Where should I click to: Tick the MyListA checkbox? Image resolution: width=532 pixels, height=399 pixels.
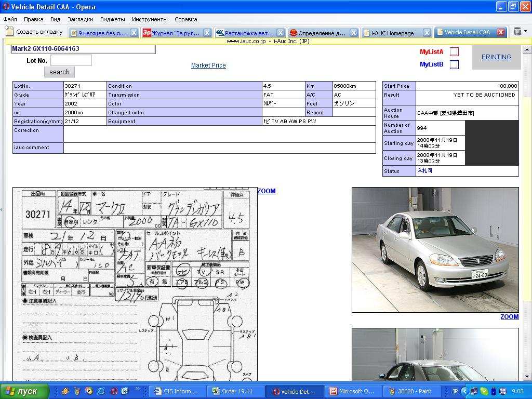pyautogui.click(x=454, y=51)
